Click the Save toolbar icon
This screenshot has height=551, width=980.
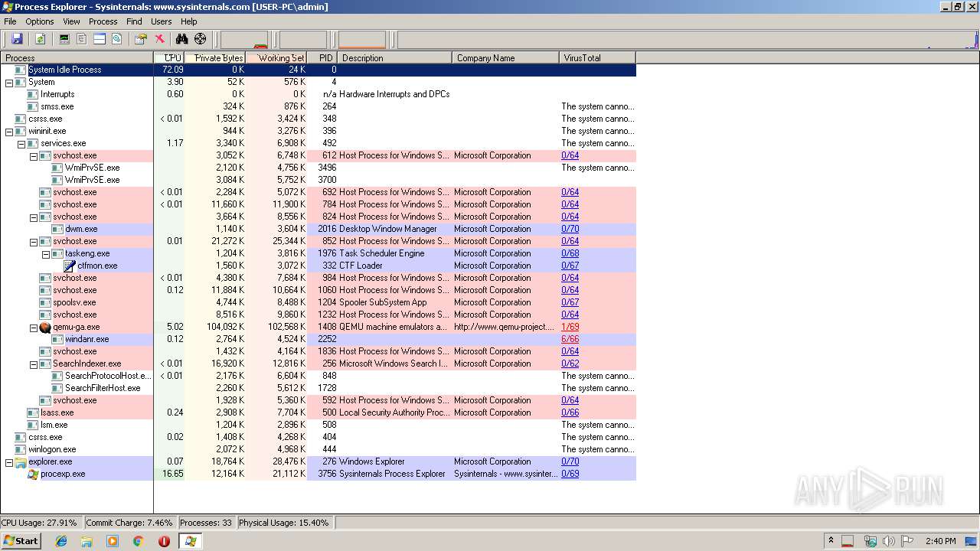click(x=17, y=39)
